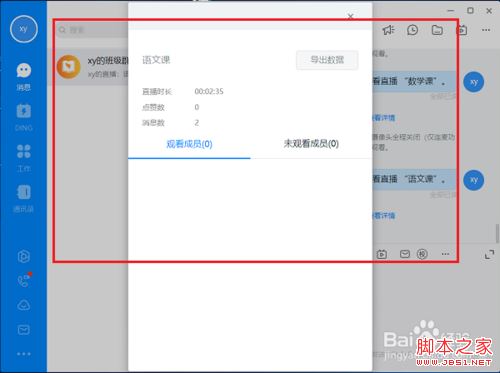The height and width of the screenshot is (373, 500).
Task: Open group announcement megaphone icon
Action: pyautogui.click(x=388, y=30)
